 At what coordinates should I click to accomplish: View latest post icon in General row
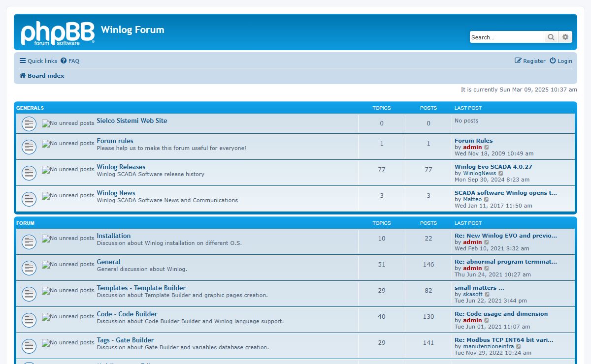(487, 268)
